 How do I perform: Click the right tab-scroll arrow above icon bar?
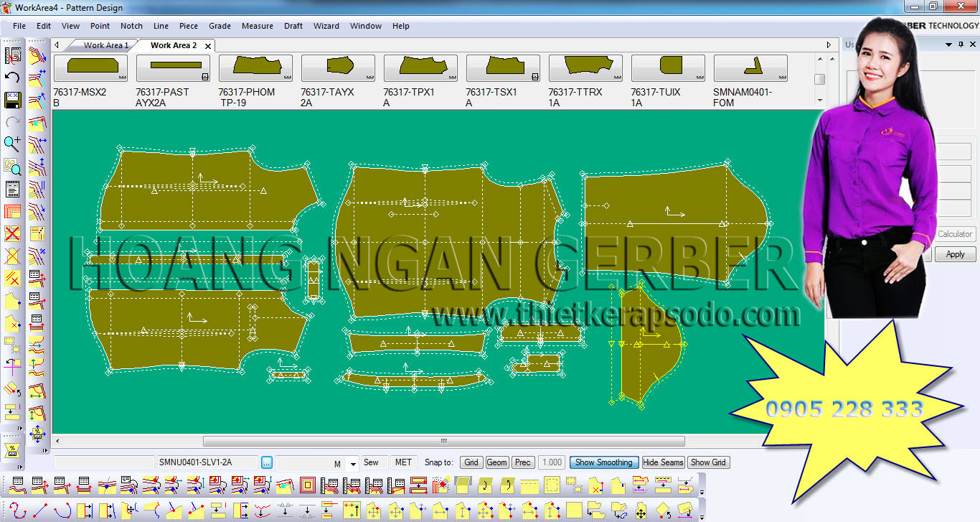coord(829,45)
